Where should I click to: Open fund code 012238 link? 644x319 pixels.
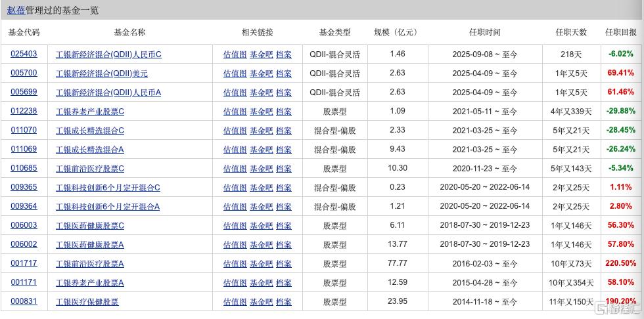[x=24, y=111]
